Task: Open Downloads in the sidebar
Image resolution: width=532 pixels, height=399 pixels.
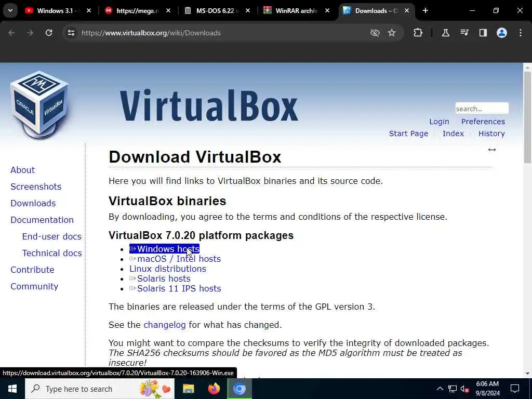Action: tap(33, 203)
